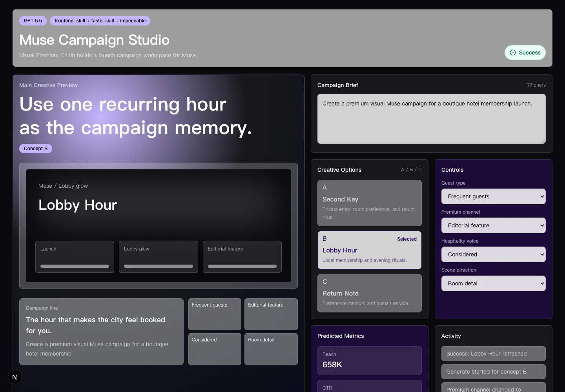The width and height of the screenshot is (565, 392).
Task: Click the 'Muse Campaign Studio' title
Action: [95, 40]
